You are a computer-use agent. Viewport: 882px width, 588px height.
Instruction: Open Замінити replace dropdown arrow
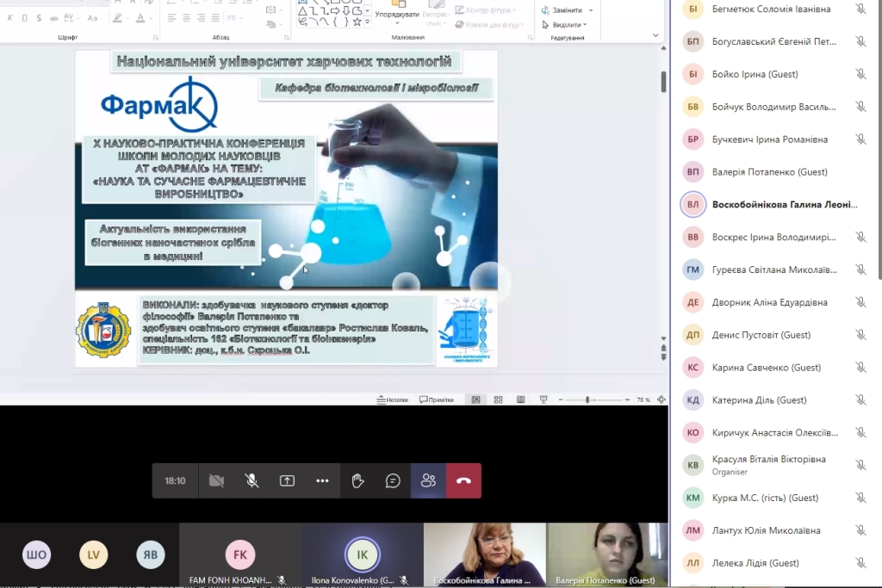click(x=591, y=10)
